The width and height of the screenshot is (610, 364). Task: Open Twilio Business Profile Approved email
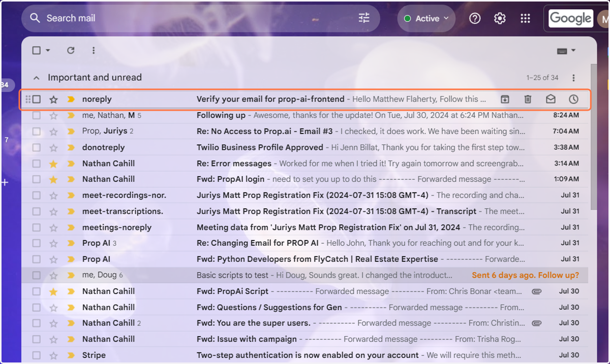coord(304,148)
